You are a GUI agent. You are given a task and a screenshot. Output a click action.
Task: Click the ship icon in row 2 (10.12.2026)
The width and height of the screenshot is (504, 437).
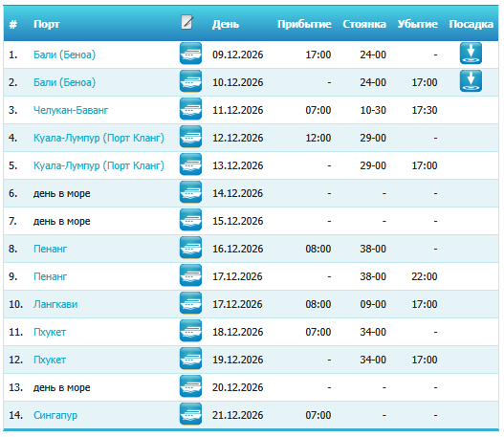[190, 81]
